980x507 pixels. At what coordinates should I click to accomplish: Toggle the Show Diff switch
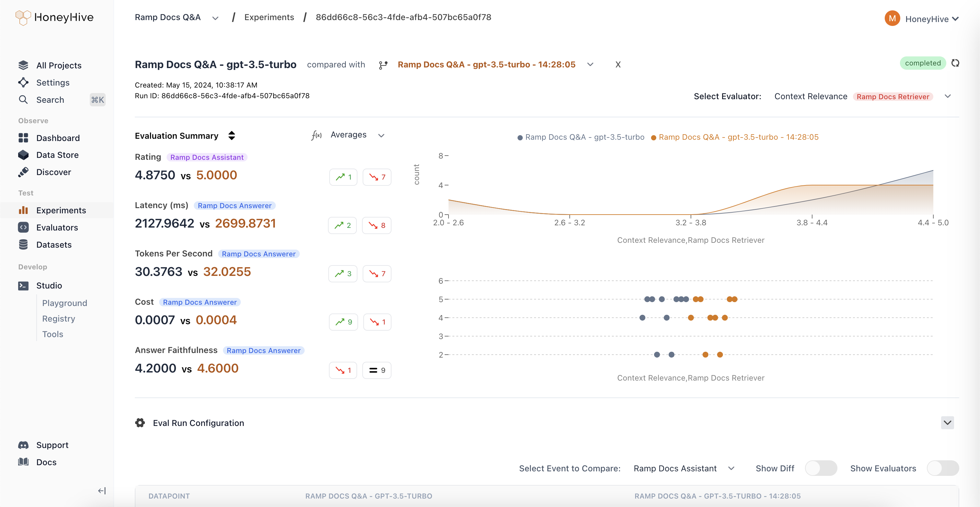point(821,468)
